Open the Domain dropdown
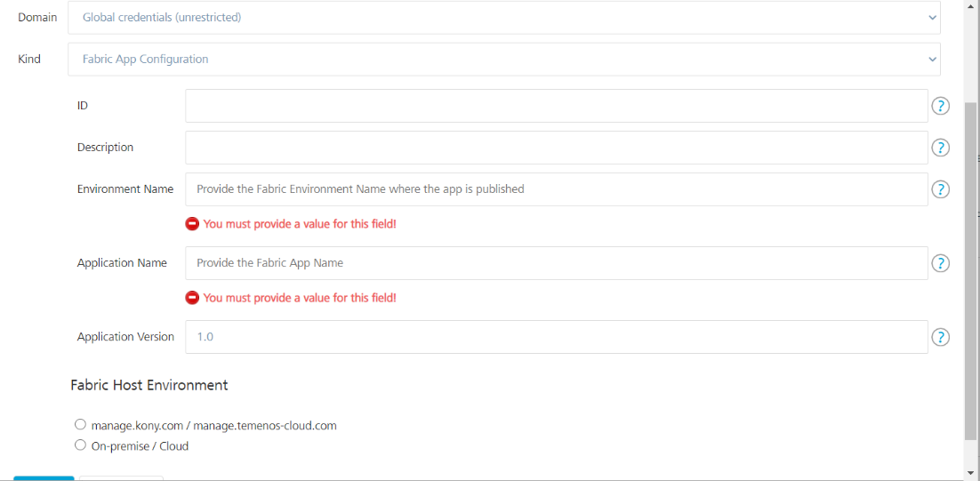 coord(503,18)
